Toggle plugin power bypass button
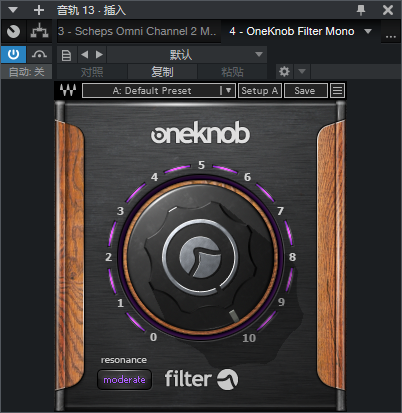Viewport: 402px width, 413px height. (13, 54)
